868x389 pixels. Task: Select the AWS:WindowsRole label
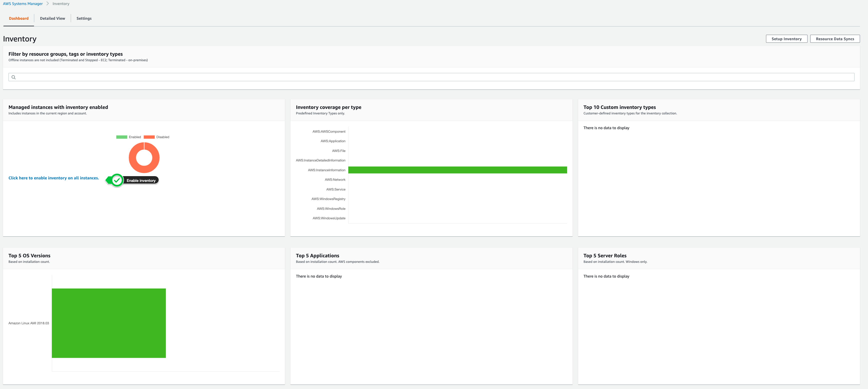(331, 209)
